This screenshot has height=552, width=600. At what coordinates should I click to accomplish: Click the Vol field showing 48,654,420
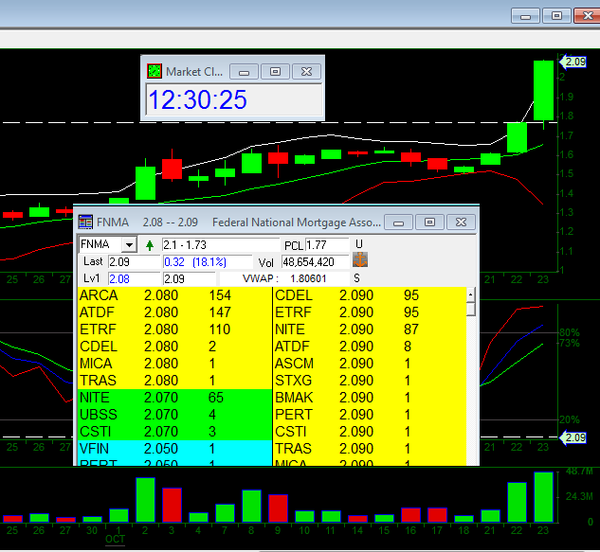[314, 262]
